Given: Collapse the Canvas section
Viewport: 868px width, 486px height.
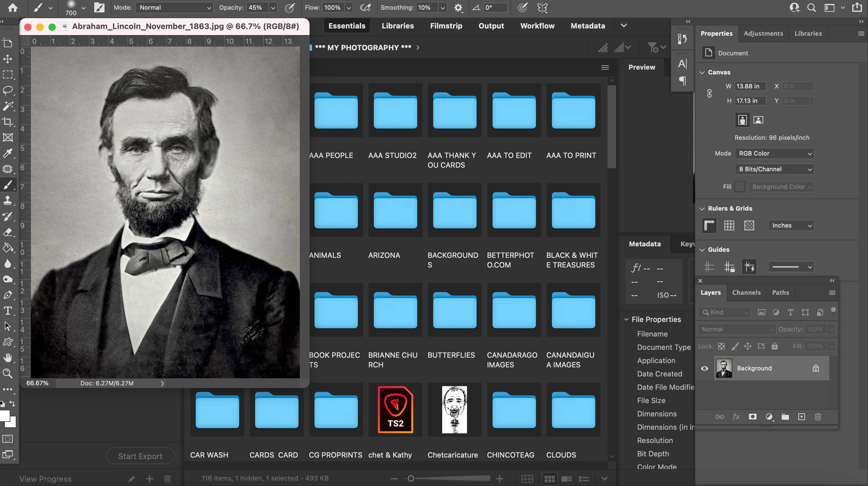Looking at the screenshot, I should (x=702, y=72).
